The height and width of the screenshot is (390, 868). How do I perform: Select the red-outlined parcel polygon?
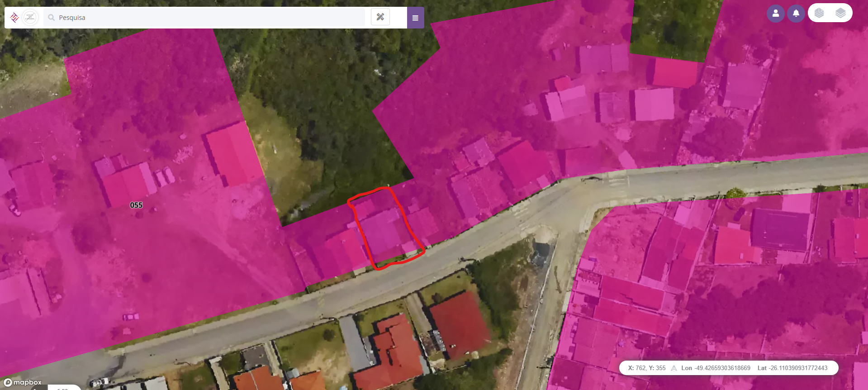[386, 228]
